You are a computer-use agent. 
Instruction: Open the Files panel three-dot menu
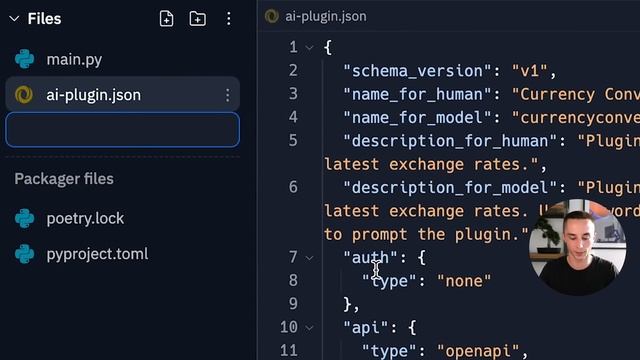click(229, 19)
